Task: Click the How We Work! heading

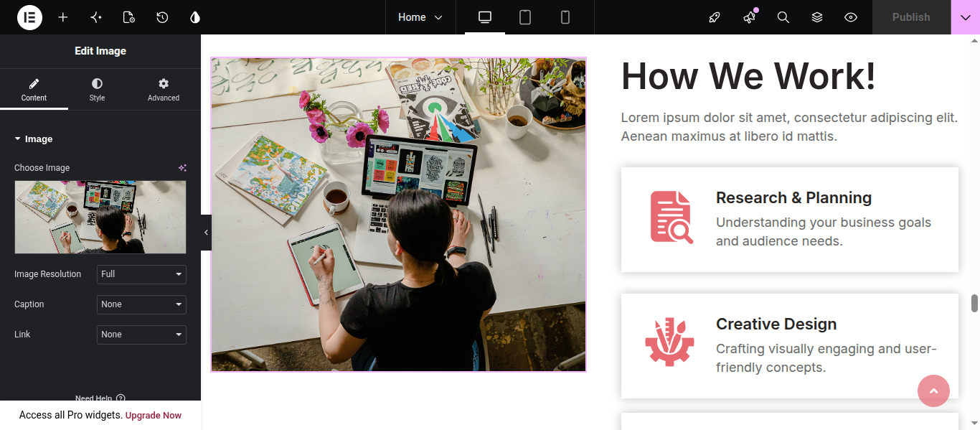Action: pyautogui.click(x=748, y=76)
